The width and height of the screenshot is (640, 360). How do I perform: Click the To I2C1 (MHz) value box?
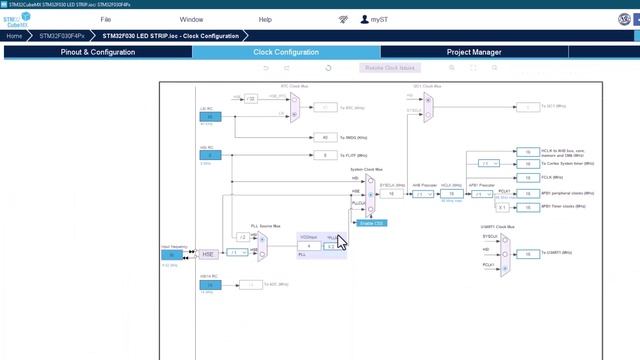coord(528,107)
